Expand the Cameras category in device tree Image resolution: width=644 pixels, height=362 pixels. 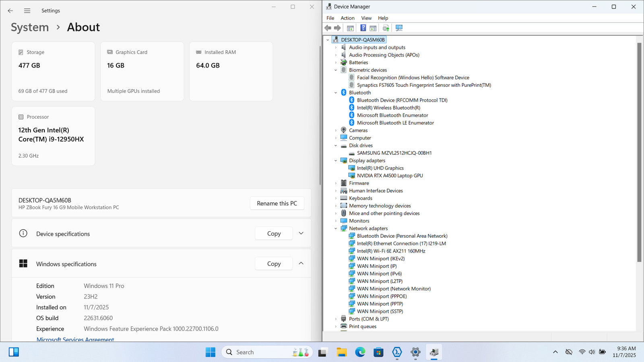click(336, 130)
